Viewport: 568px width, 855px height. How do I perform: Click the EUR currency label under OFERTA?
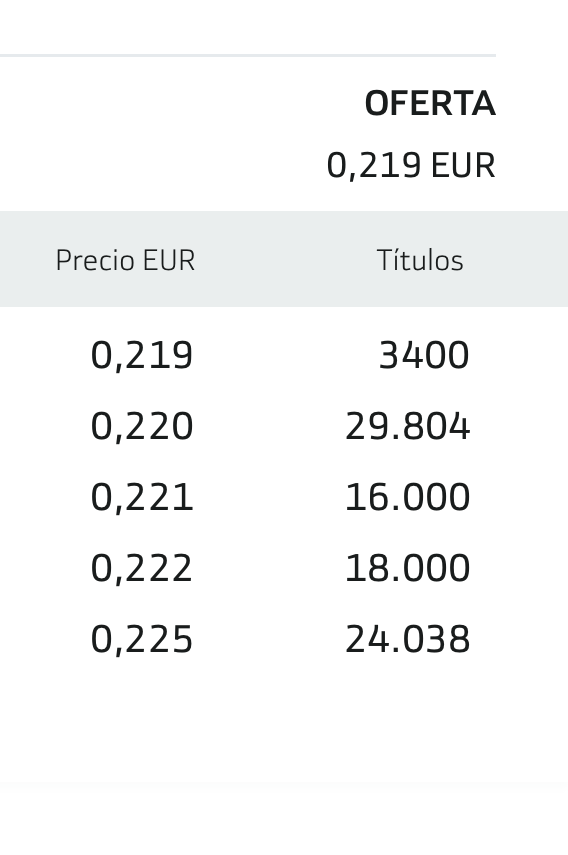463,165
